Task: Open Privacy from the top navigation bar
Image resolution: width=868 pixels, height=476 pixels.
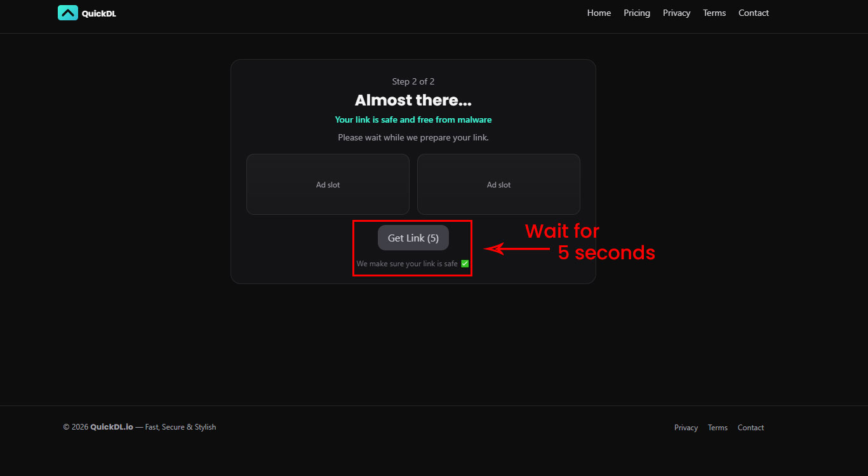Action: pyautogui.click(x=676, y=13)
